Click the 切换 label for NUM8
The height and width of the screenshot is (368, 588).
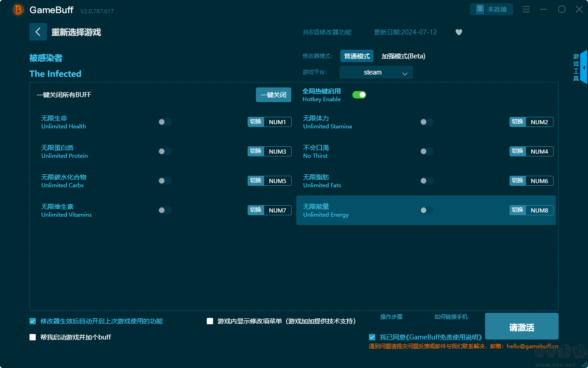pyautogui.click(x=518, y=210)
